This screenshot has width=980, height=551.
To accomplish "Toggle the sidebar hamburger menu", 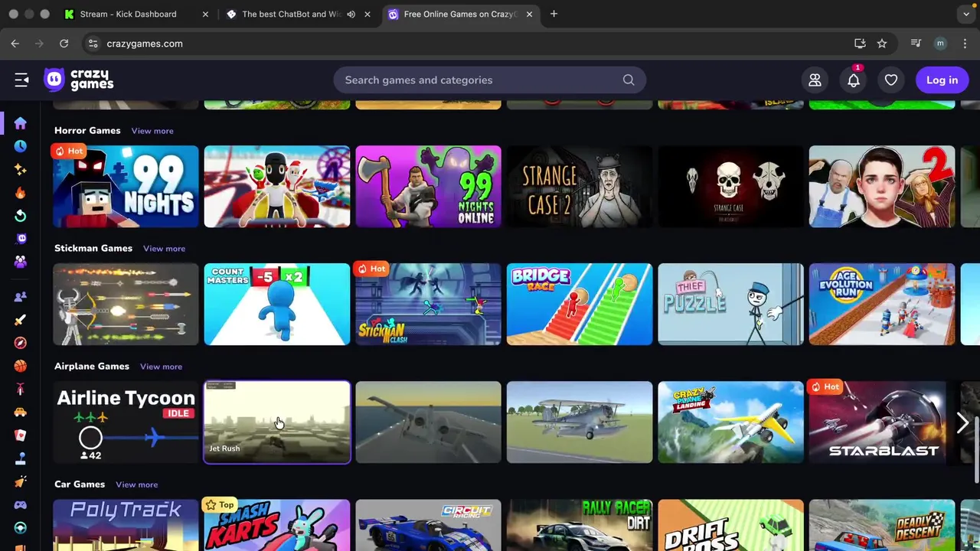I will (x=21, y=80).
